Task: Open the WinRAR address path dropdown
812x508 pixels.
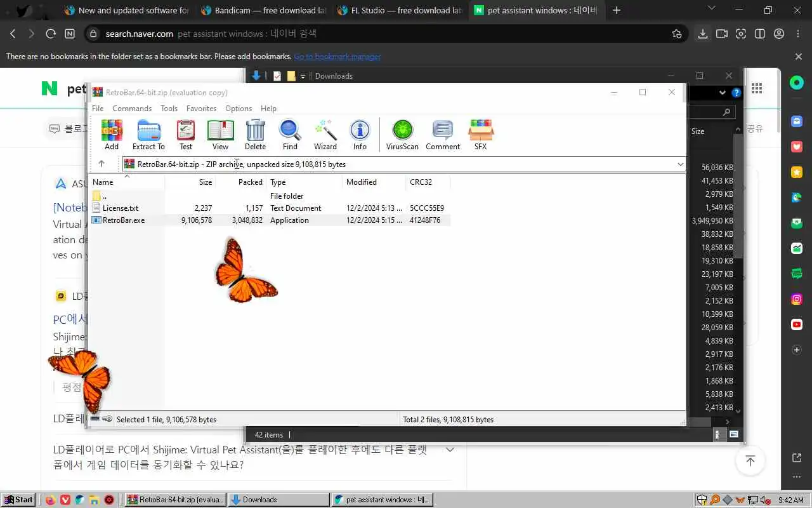Action: pos(680,164)
